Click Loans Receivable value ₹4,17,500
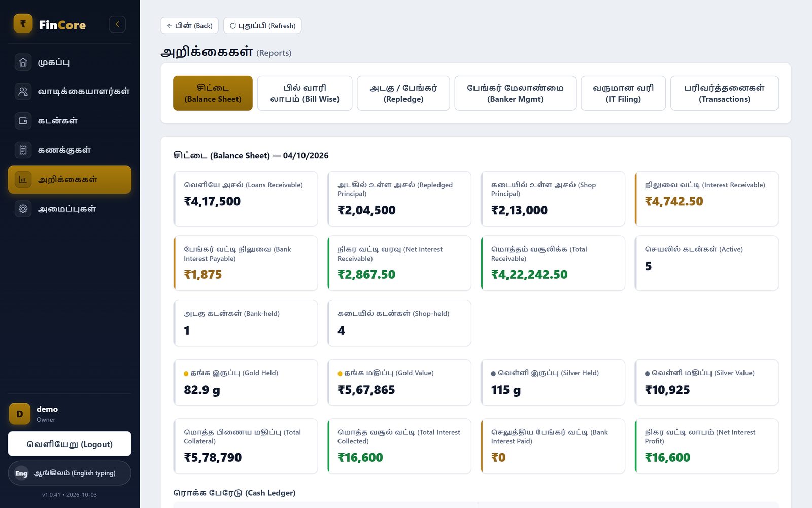 click(x=212, y=201)
